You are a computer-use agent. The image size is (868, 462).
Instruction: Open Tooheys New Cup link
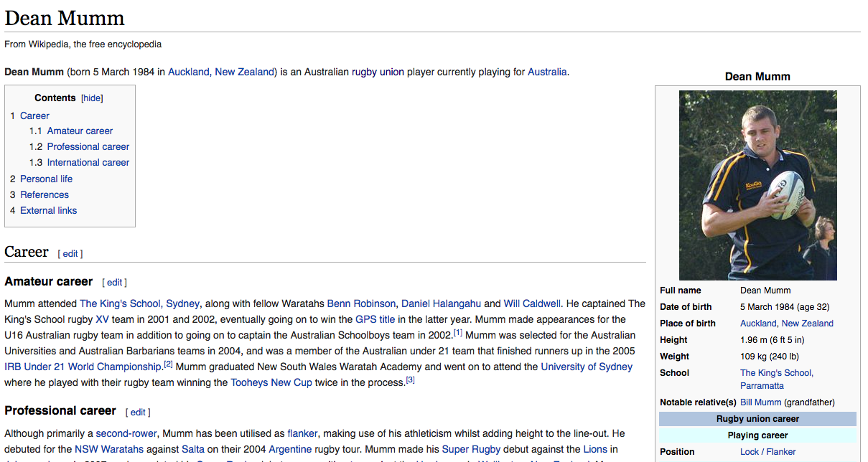click(x=271, y=382)
